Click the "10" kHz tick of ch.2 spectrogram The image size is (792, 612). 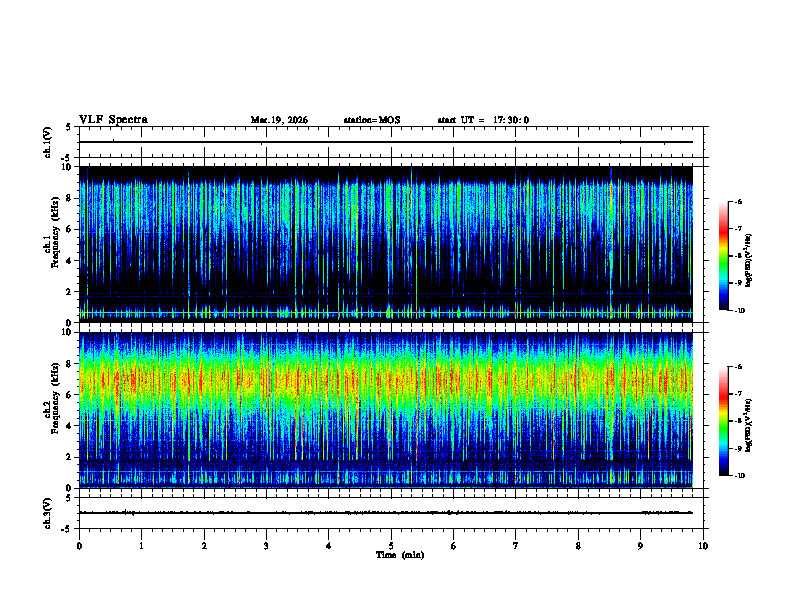[x=67, y=332]
